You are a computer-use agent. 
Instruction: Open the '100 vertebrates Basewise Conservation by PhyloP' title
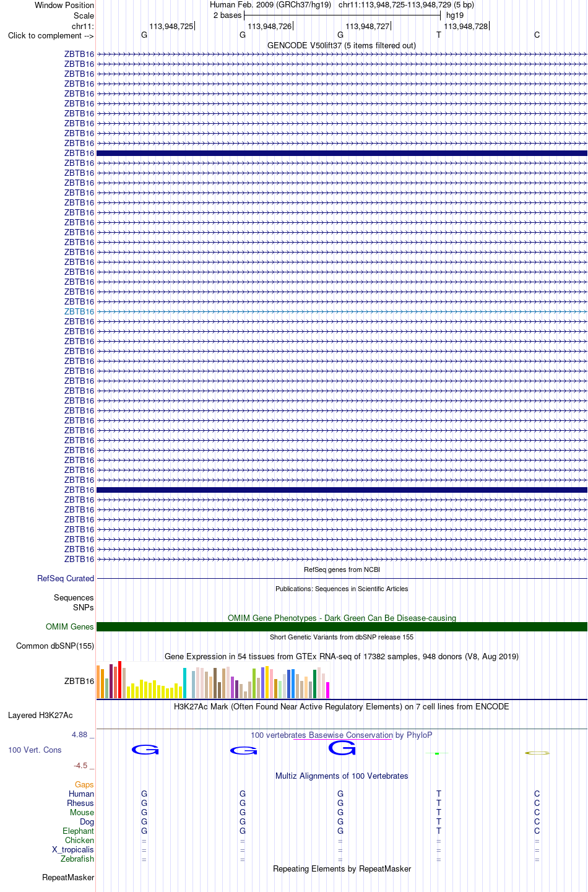pyautogui.click(x=342, y=735)
